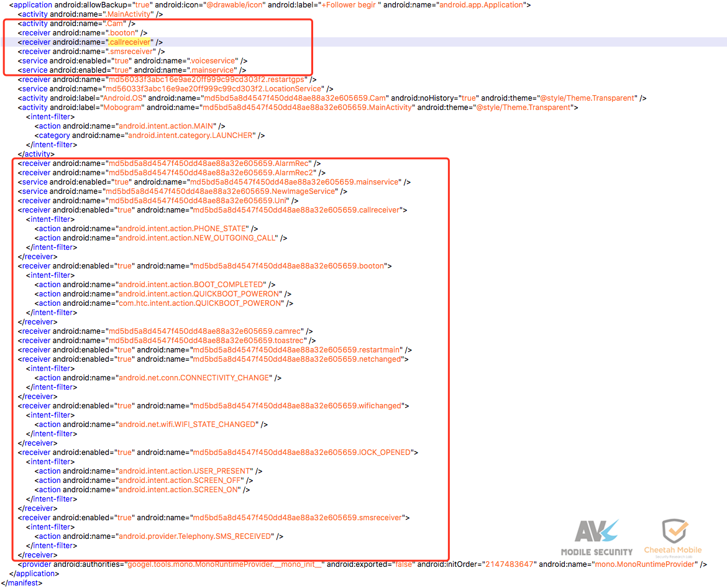Click the receiver name ending in ".toastrec"
Screen dimensions: 727x588
pos(206,341)
